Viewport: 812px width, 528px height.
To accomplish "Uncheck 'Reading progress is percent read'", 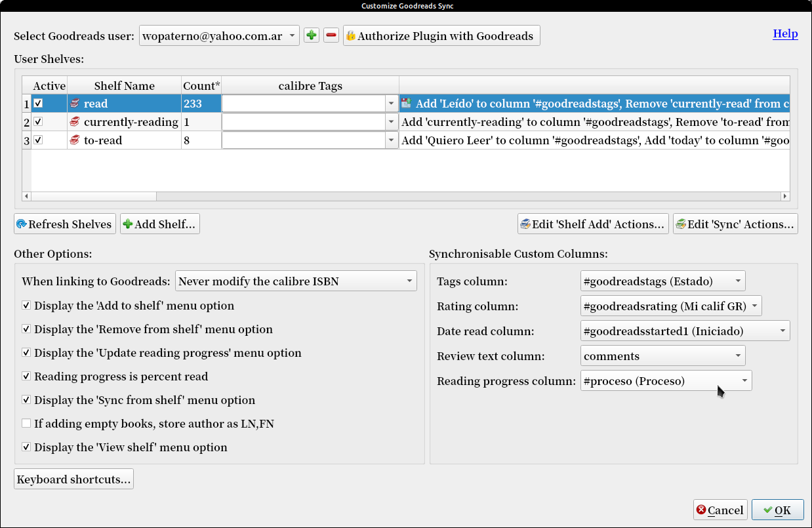I will point(26,376).
